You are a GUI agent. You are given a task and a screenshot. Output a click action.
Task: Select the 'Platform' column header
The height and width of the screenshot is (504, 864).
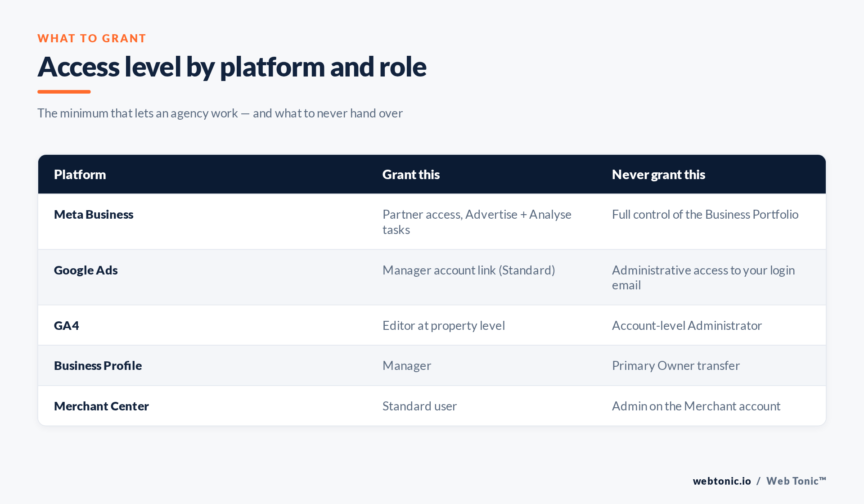click(x=80, y=175)
